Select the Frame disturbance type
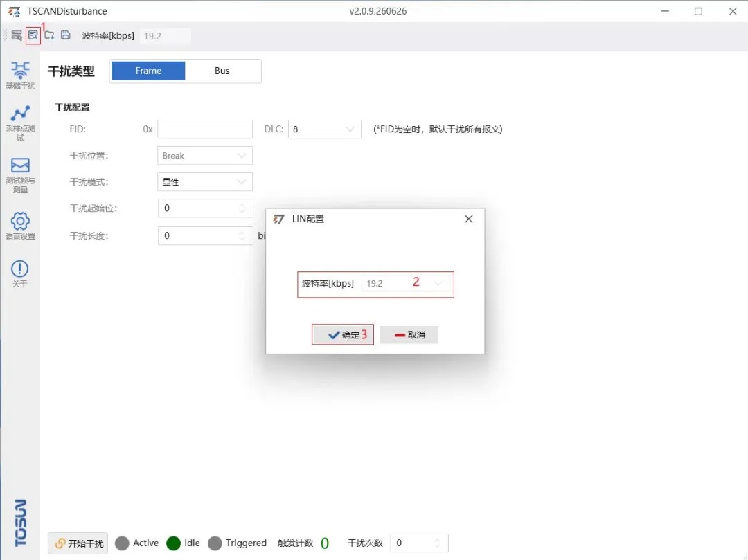Image resolution: width=748 pixels, height=560 pixels. click(x=148, y=71)
